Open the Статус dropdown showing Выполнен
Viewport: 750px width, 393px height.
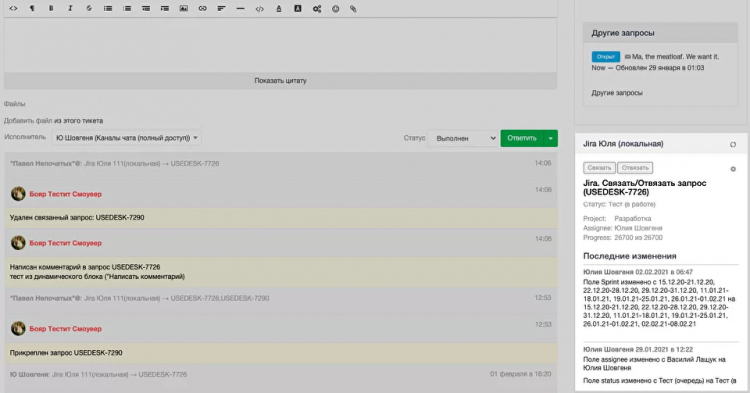463,138
